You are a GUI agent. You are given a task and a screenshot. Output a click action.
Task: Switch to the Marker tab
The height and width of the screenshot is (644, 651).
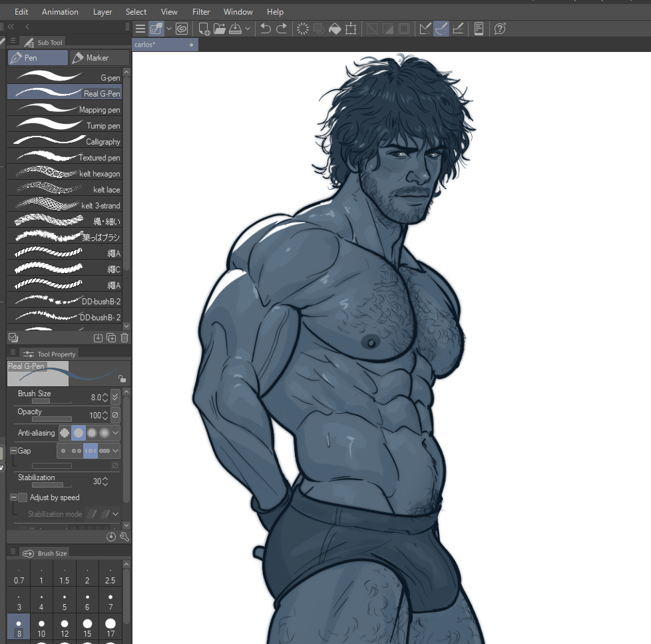click(99, 58)
